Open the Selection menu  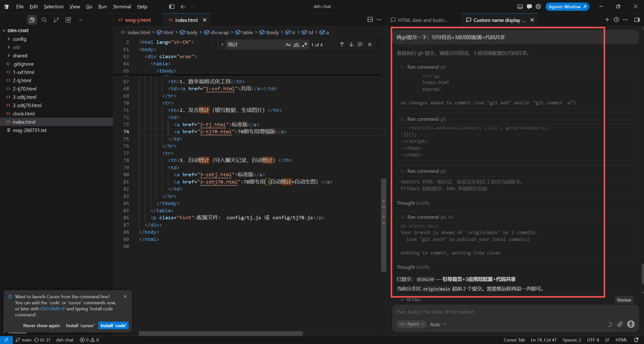point(54,7)
